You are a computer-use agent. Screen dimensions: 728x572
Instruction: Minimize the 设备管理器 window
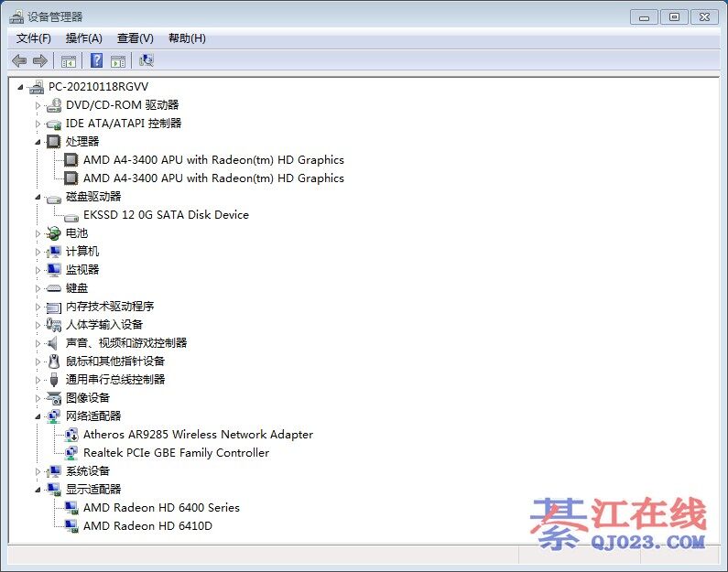644,17
